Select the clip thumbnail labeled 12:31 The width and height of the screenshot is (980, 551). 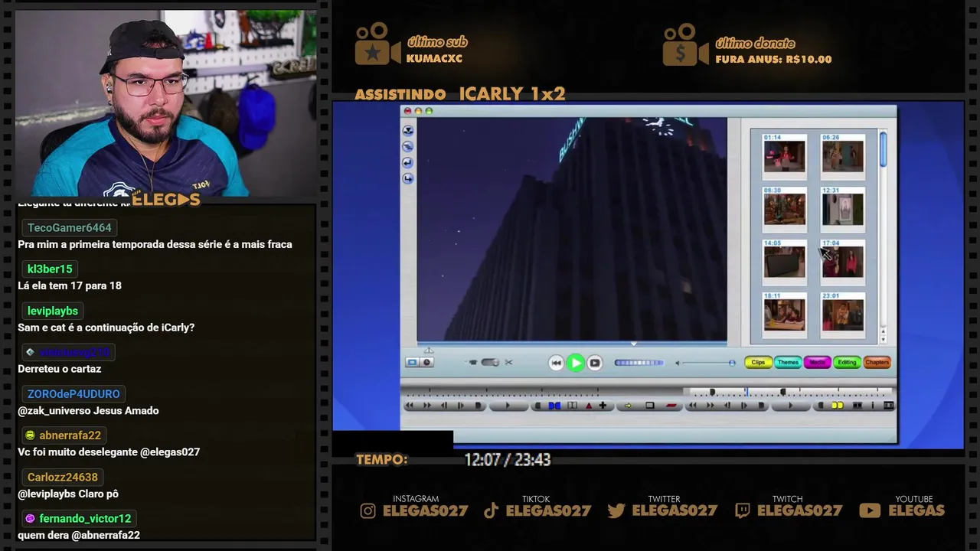[843, 209]
